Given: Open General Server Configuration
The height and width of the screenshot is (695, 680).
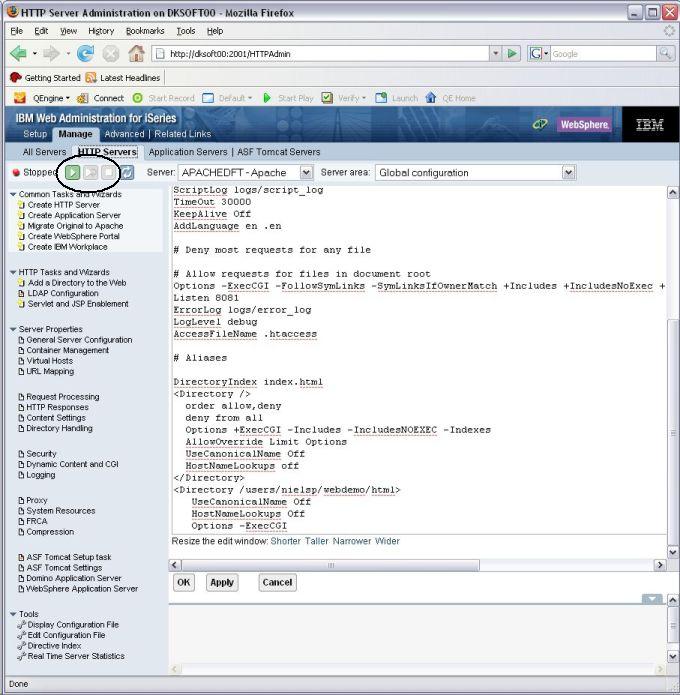Looking at the screenshot, I should pyautogui.click(x=79, y=340).
